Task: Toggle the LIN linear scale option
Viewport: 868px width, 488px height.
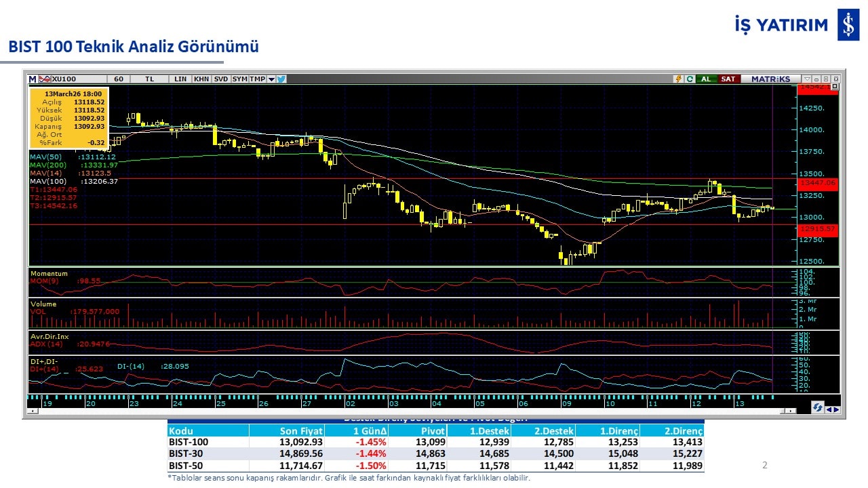Action: click(x=180, y=79)
